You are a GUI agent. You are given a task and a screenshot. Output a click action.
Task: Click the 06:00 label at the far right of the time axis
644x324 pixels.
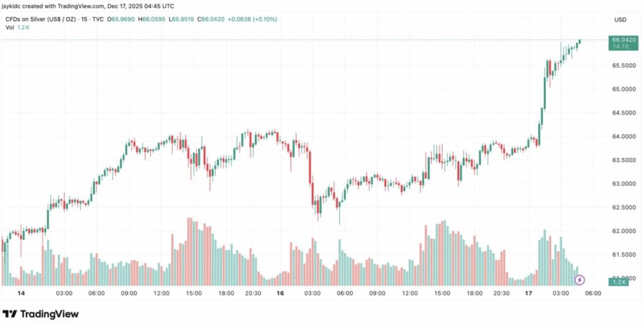594,293
